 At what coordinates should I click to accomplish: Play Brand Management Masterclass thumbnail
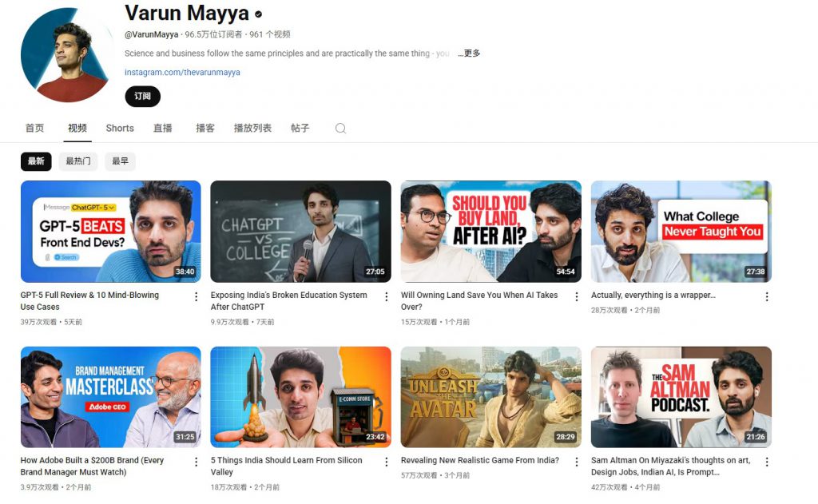(x=110, y=397)
